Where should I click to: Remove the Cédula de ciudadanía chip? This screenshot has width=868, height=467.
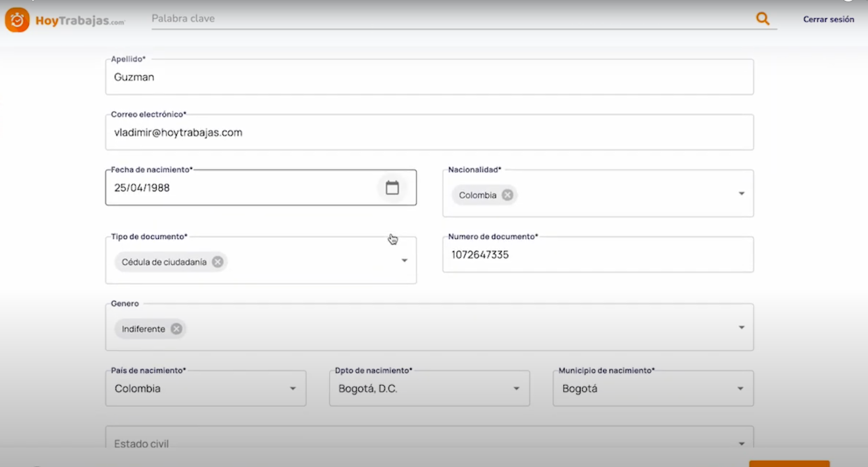[218, 262]
